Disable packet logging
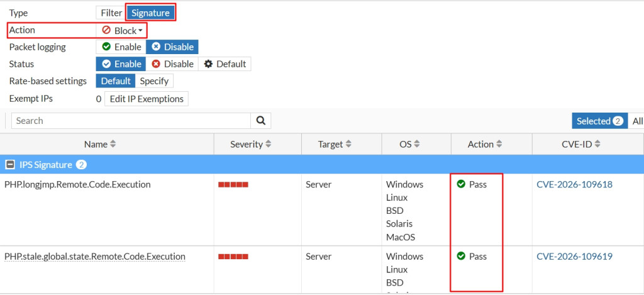The height and width of the screenshot is (295, 644). click(172, 47)
